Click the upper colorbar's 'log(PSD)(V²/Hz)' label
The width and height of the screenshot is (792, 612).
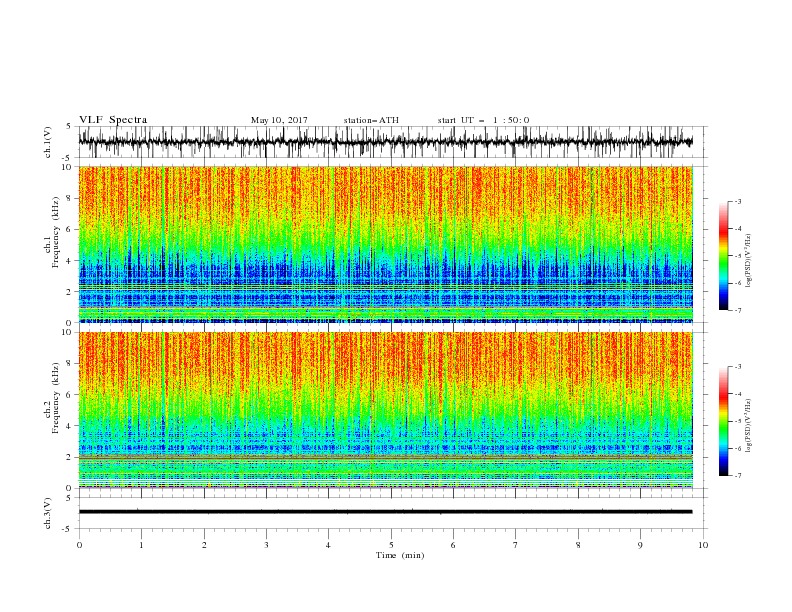(749, 261)
